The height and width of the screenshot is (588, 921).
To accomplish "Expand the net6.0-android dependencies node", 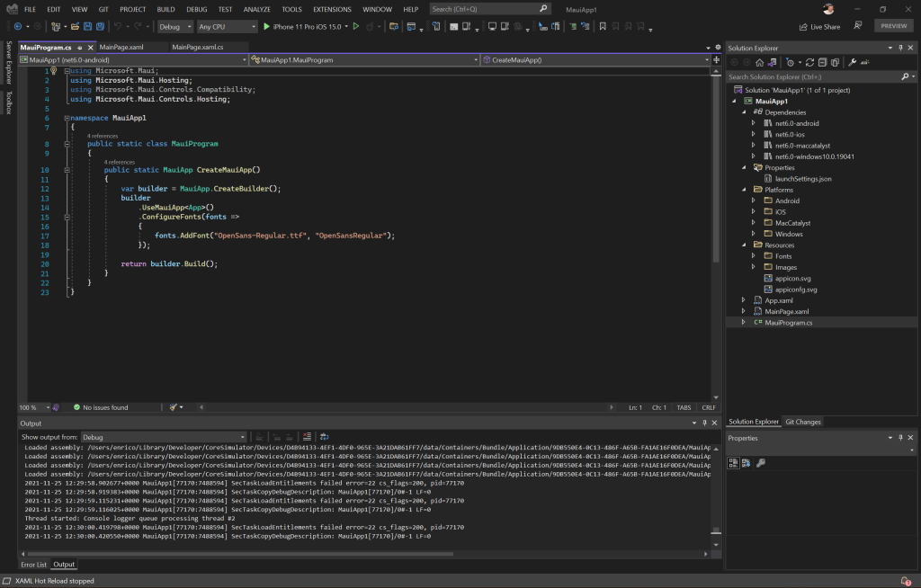I will click(x=753, y=122).
